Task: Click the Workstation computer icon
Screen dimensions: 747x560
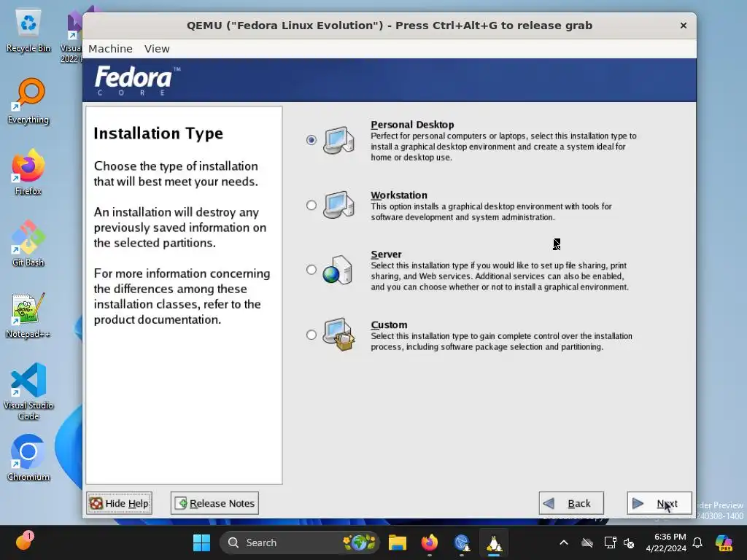Action: click(x=338, y=205)
